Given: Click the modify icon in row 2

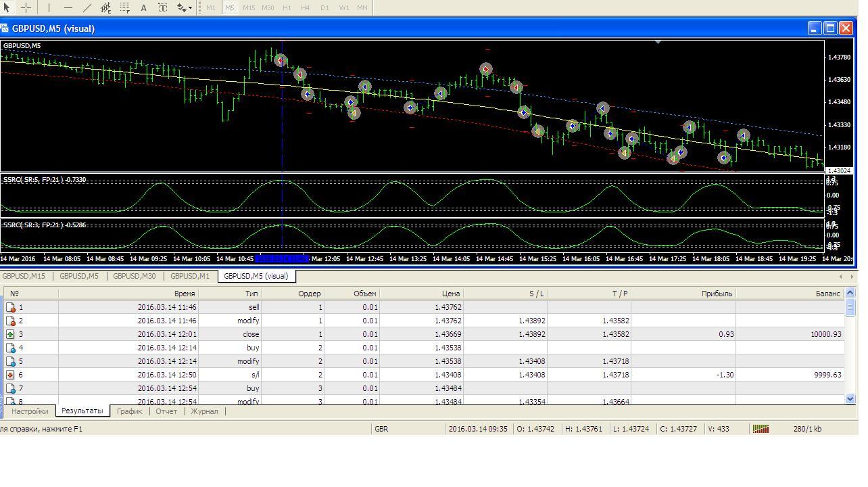Looking at the screenshot, I should [11, 321].
